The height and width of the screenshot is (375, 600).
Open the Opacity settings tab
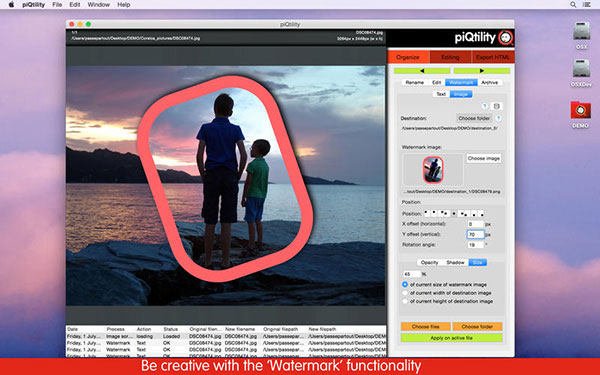[429, 262]
